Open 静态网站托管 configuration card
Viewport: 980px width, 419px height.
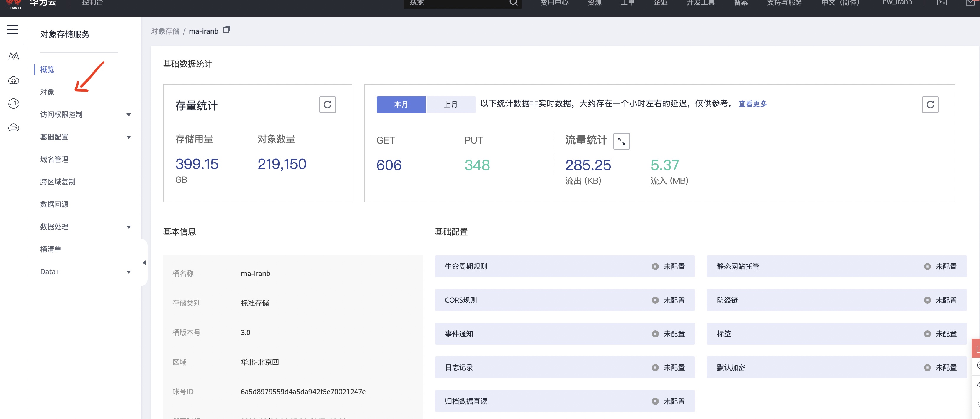click(x=837, y=266)
